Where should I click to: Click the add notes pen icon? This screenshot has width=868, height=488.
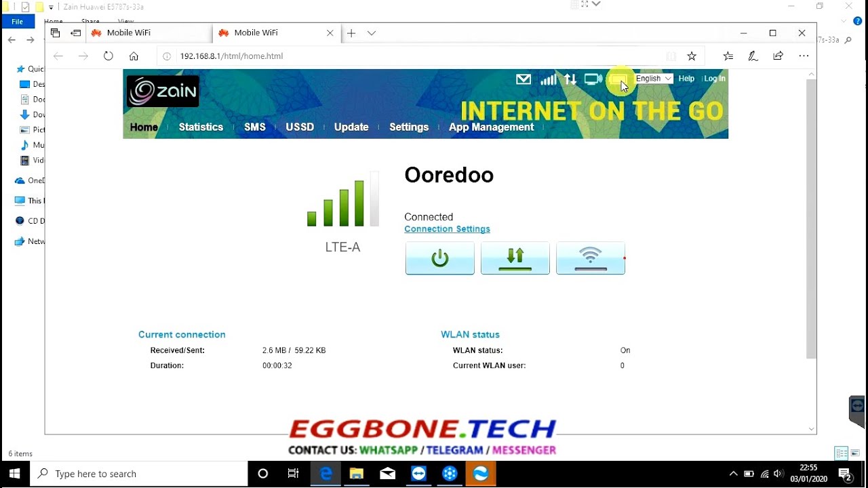click(753, 56)
